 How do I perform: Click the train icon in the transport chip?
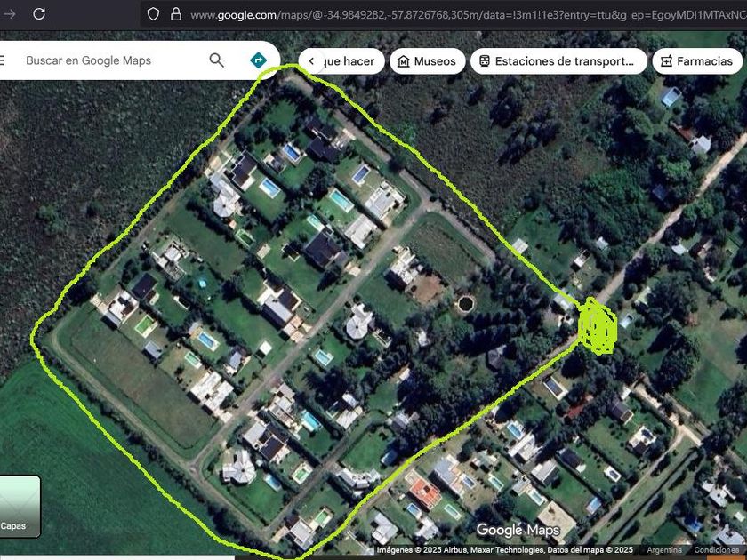(x=485, y=61)
